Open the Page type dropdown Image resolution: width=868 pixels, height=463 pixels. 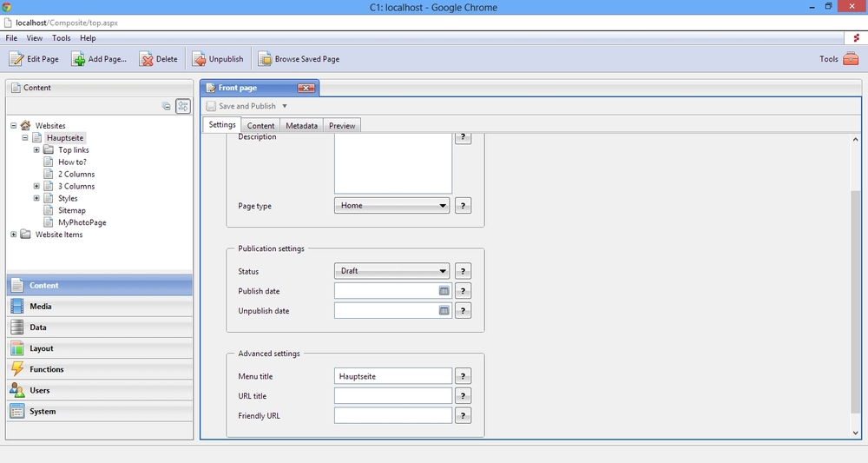point(392,206)
